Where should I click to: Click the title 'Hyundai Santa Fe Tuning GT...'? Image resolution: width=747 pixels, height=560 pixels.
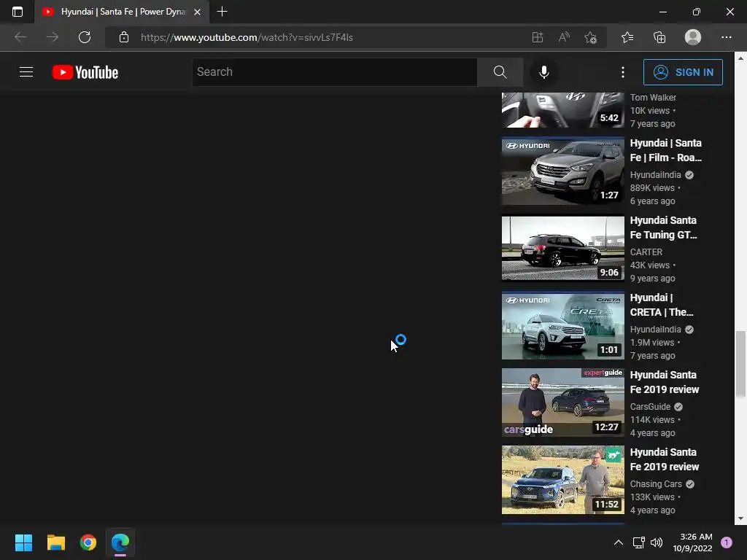[663, 227]
